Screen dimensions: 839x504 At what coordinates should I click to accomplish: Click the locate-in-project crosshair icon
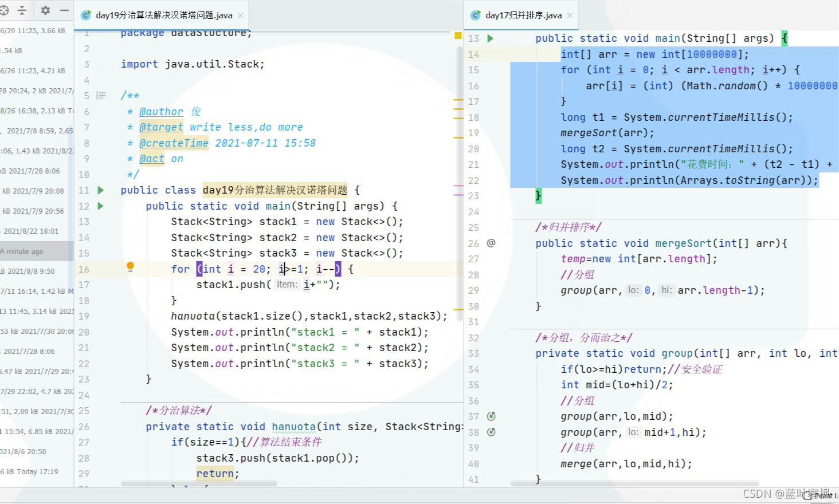click(x=5, y=10)
